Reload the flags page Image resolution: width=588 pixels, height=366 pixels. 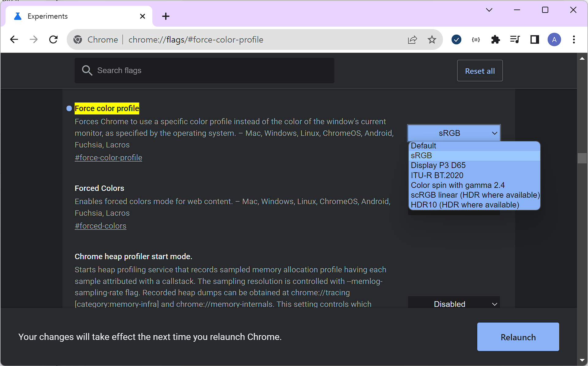click(x=54, y=39)
